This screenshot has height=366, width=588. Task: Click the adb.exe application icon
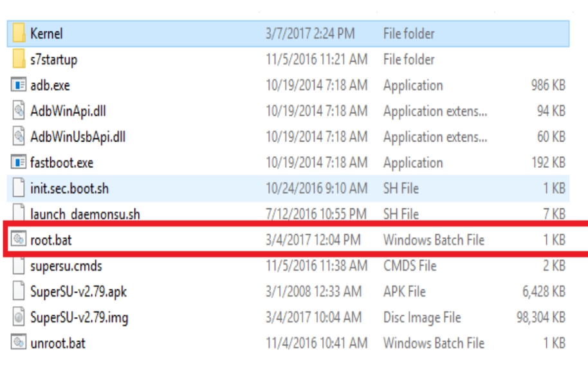pos(19,86)
